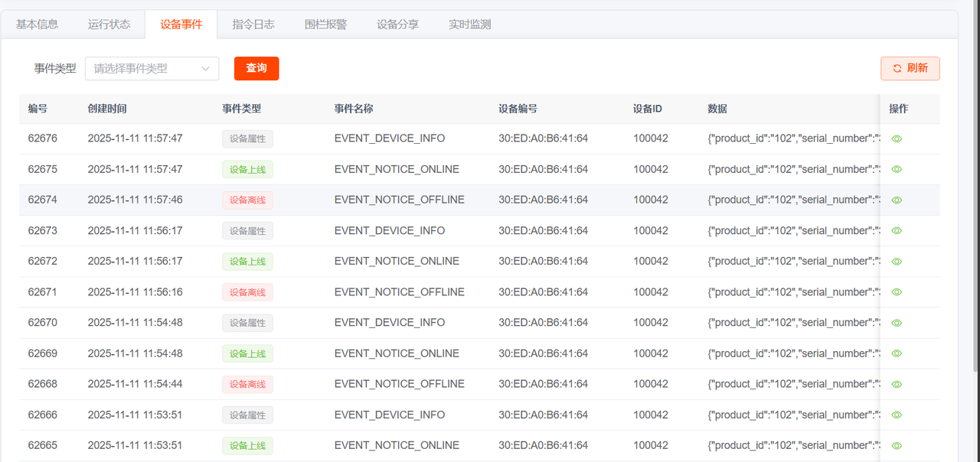980x462 pixels.
Task: Expand the event type chevron arrow
Action: (205, 69)
